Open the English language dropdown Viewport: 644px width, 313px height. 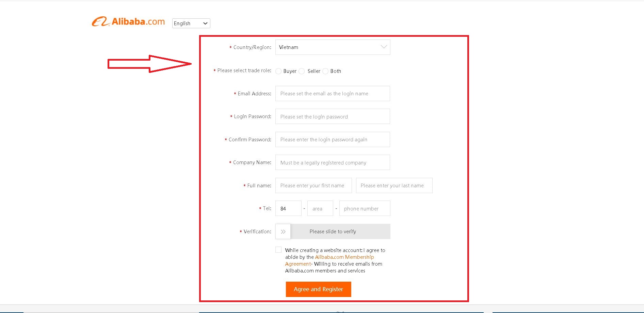click(x=191, y=23)
